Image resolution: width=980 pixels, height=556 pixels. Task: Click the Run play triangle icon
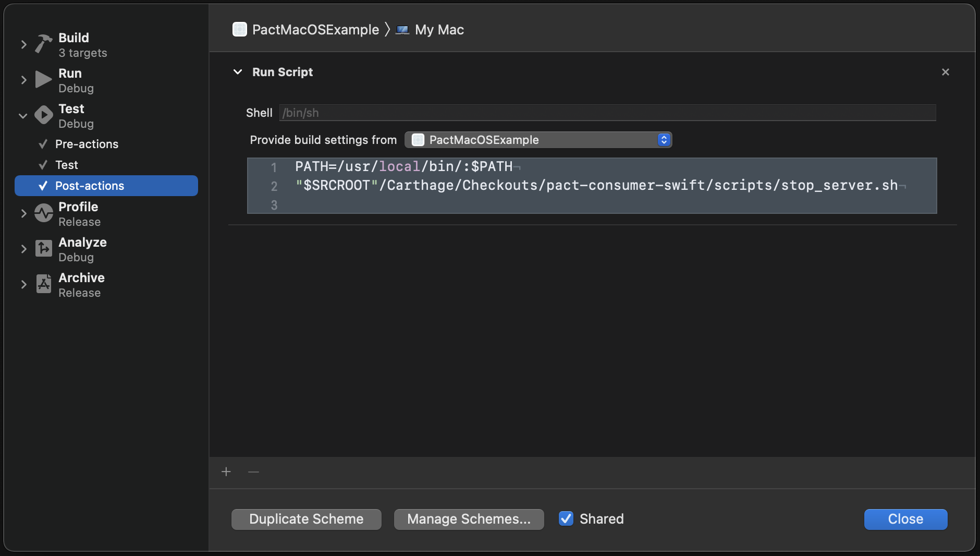tap(44, 80)
